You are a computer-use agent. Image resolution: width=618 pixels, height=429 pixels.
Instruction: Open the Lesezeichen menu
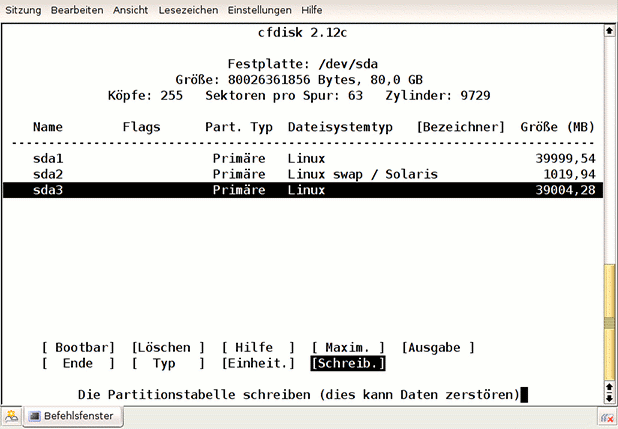coord(188,10)
